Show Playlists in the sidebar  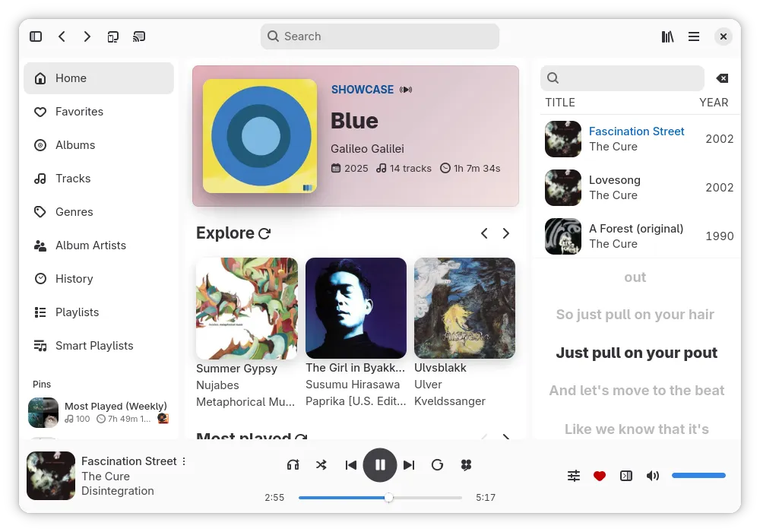(99, 312)
